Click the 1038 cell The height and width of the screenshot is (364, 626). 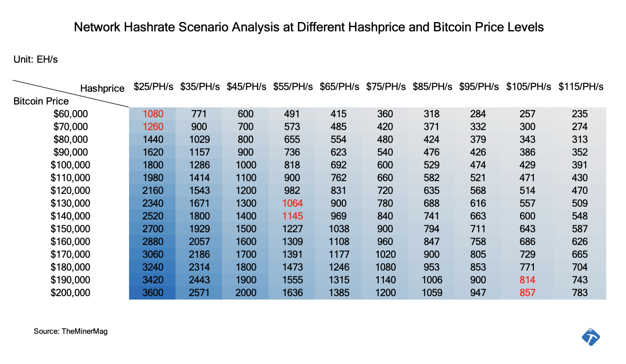point(339,229)
